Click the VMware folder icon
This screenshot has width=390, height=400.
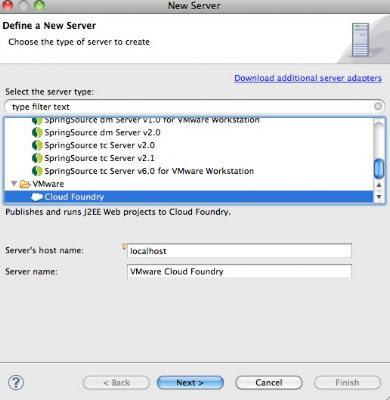[25, 184]
